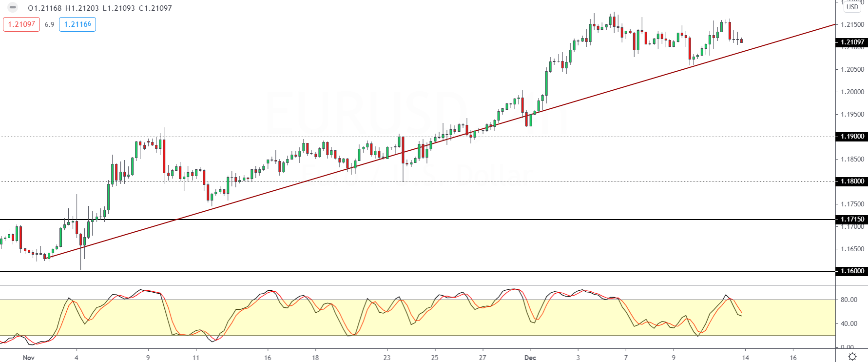Click the 1.18500 price scale label
This screenshot has height=362, width=868.
(x=852, y=159)
